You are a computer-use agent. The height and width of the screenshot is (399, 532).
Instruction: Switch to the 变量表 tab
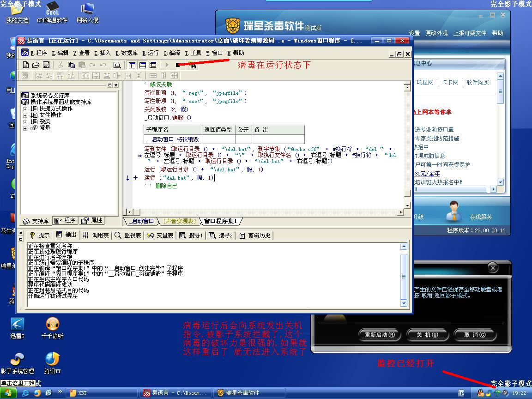pyautogui.click(x=161, y=235)
